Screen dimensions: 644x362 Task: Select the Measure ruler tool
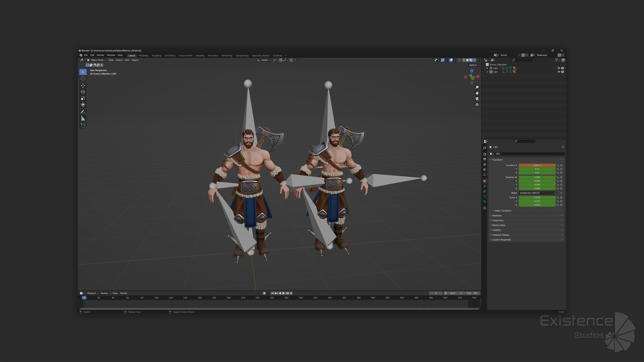(83, 119)
